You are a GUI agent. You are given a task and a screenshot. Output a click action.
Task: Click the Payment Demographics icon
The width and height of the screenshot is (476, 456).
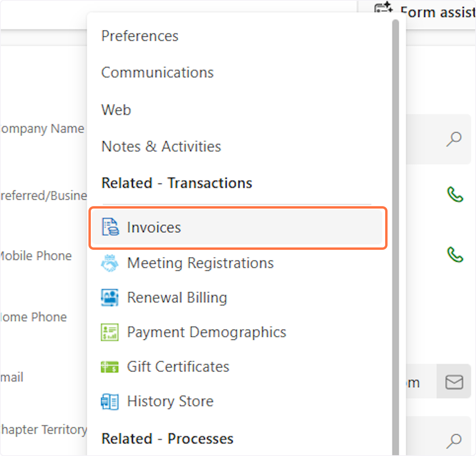[x=109, y=332]
